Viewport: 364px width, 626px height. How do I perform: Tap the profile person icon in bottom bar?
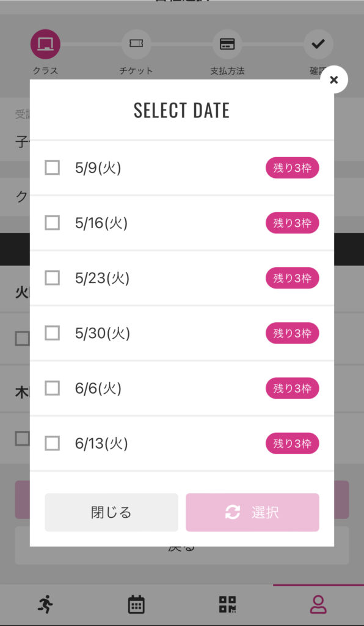(x=318, y=605)
